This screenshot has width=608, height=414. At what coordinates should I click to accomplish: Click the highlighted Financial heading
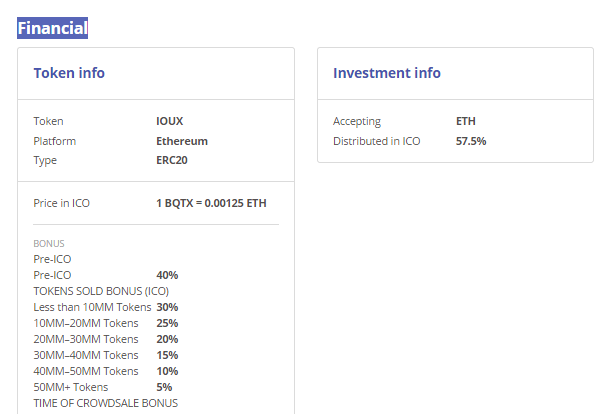(x=53, y=27)
